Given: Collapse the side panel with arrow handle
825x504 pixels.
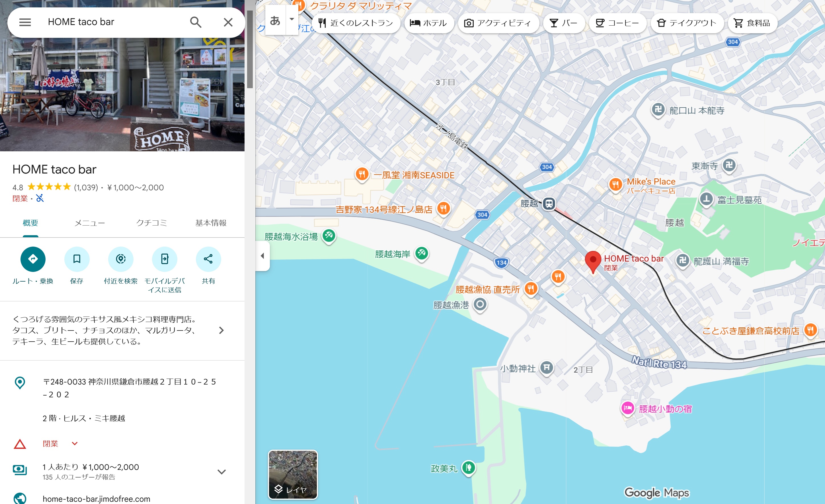Looking at the screenshot, I should click(262, 256).
